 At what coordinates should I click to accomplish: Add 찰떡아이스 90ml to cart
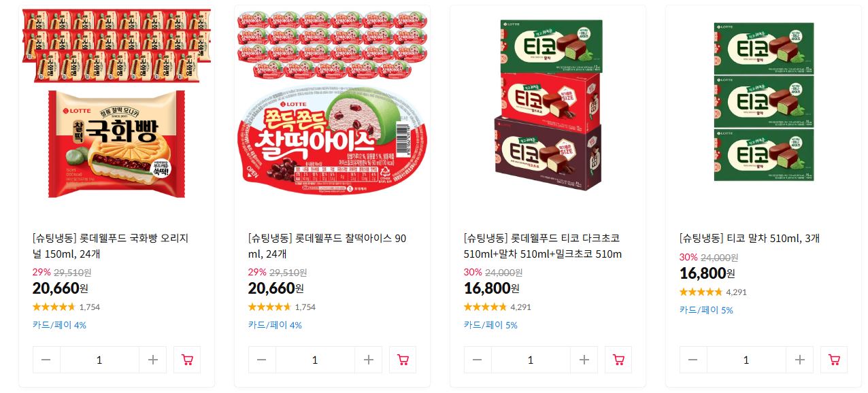(x=403, y=360)
